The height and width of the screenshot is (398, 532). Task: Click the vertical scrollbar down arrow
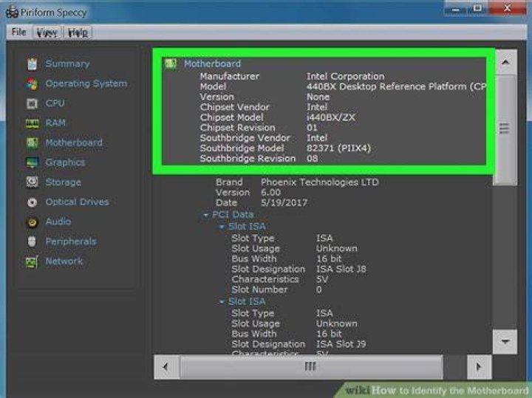coord(505,341)
